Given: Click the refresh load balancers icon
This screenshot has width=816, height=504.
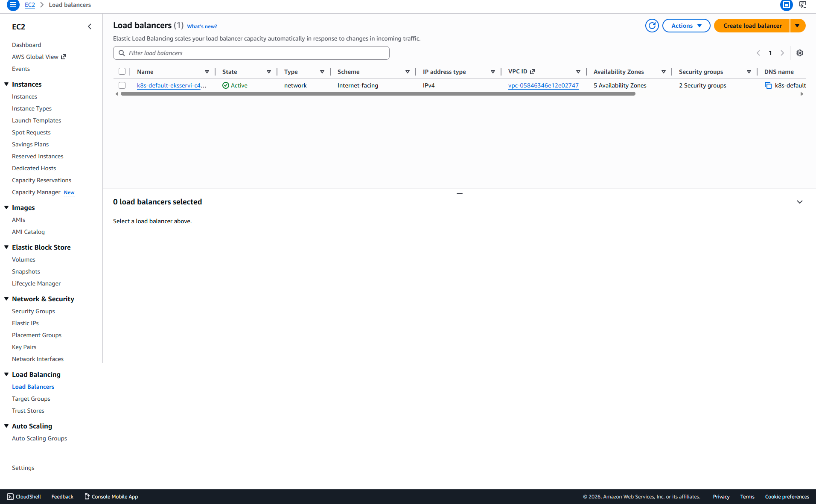Looking at the screenshot, I should 652,26.
